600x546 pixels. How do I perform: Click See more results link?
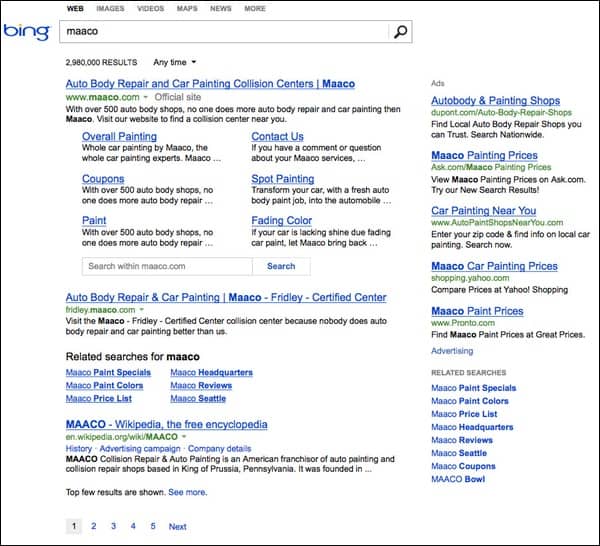coord(188,492)
